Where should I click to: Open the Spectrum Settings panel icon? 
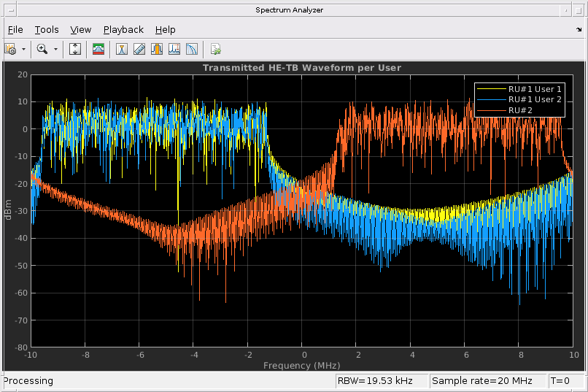pos(98,49)
